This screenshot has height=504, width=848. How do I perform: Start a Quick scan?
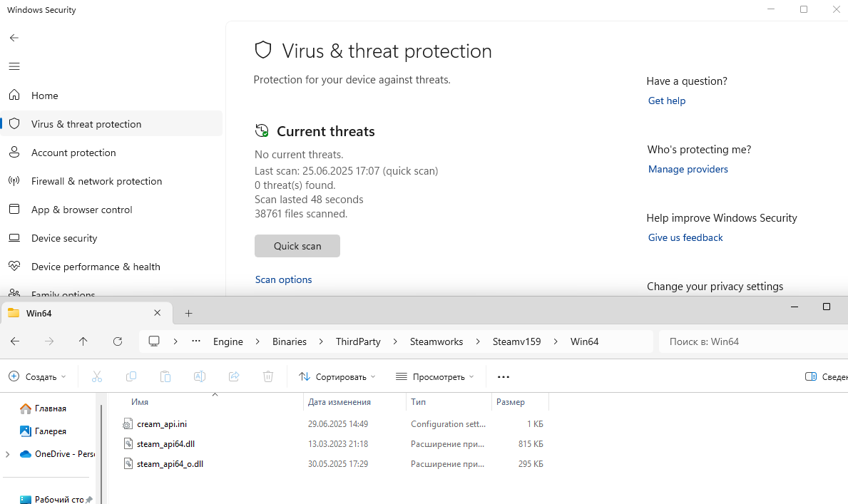coord(297,246)
